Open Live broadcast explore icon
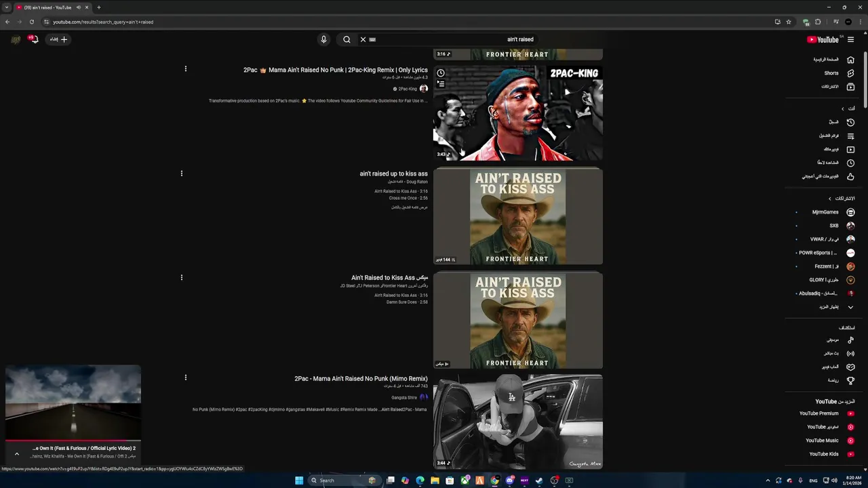The width and height of the screenshot is (868, 488). [850, 353]
